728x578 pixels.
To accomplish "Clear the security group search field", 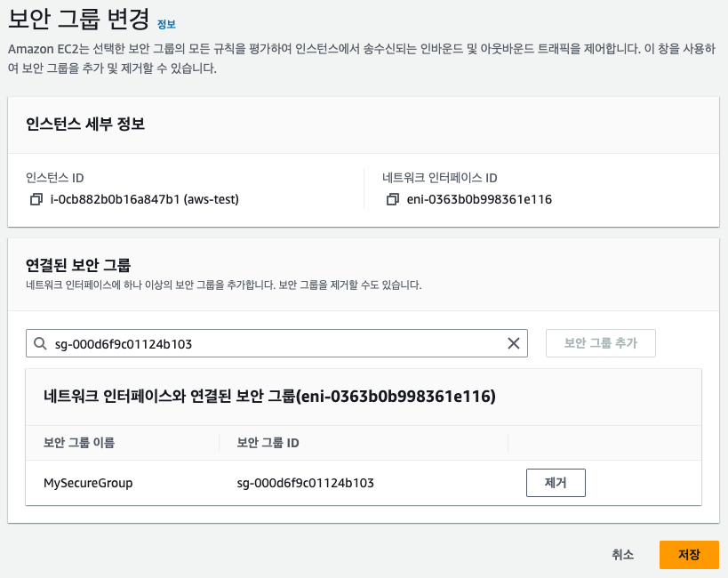I will point(514,343).
